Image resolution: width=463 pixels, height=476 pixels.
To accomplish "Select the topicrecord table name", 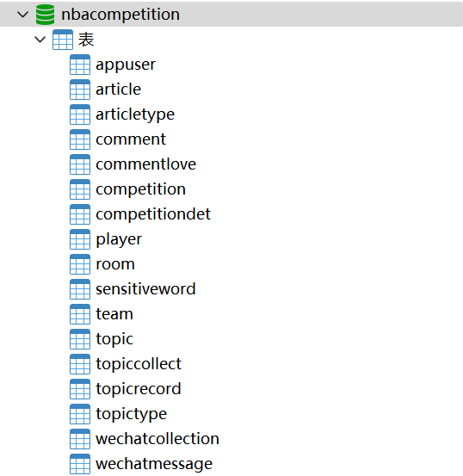I will tap(139, 389).
